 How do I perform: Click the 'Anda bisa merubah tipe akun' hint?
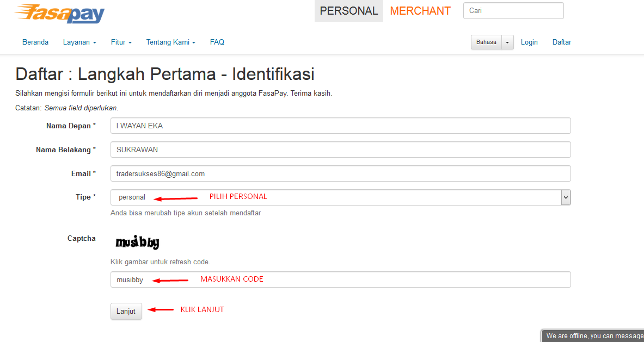coord(186,213)
